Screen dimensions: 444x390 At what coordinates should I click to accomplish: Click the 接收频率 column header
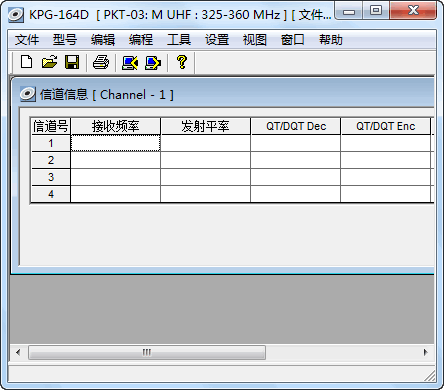pos(115,126)
